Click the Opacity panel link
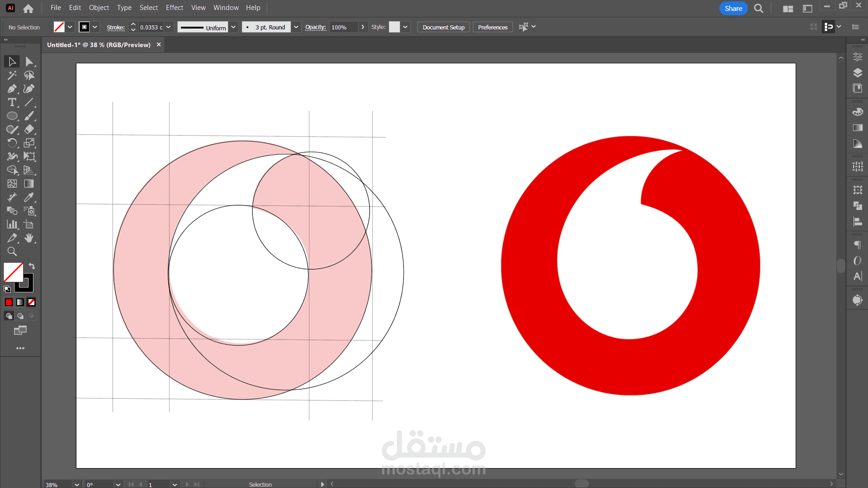 coord(315,27)
